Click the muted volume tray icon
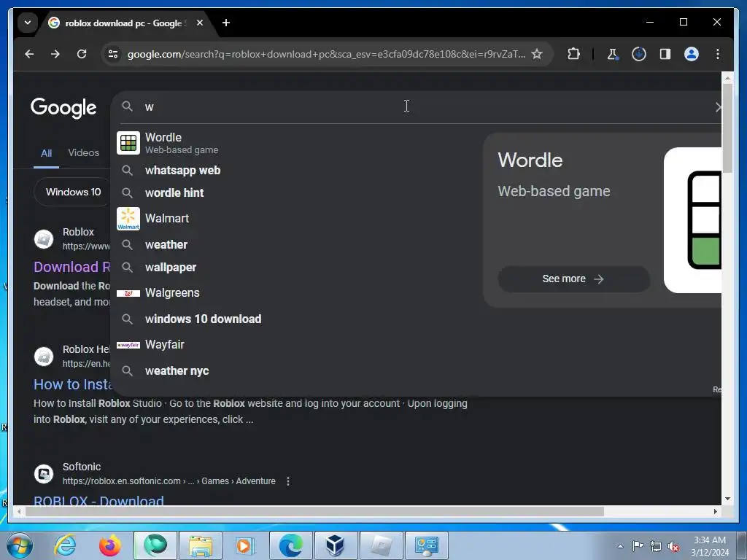This screenshot has height=560, width=747. (673, 546)
